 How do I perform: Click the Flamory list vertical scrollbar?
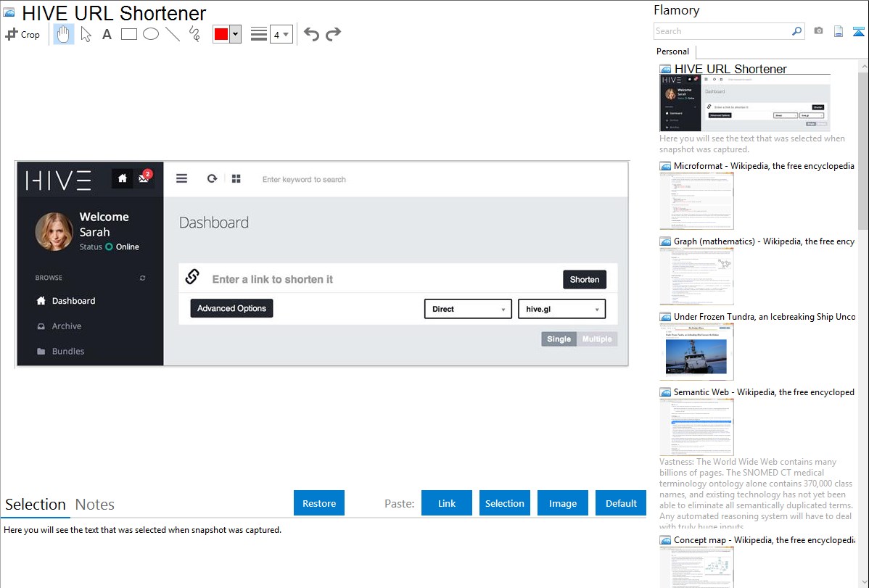click(863, 151)
